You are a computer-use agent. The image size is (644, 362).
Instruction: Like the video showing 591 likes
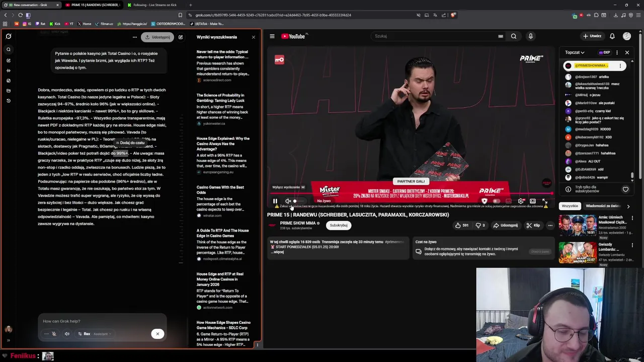point(461,225)
